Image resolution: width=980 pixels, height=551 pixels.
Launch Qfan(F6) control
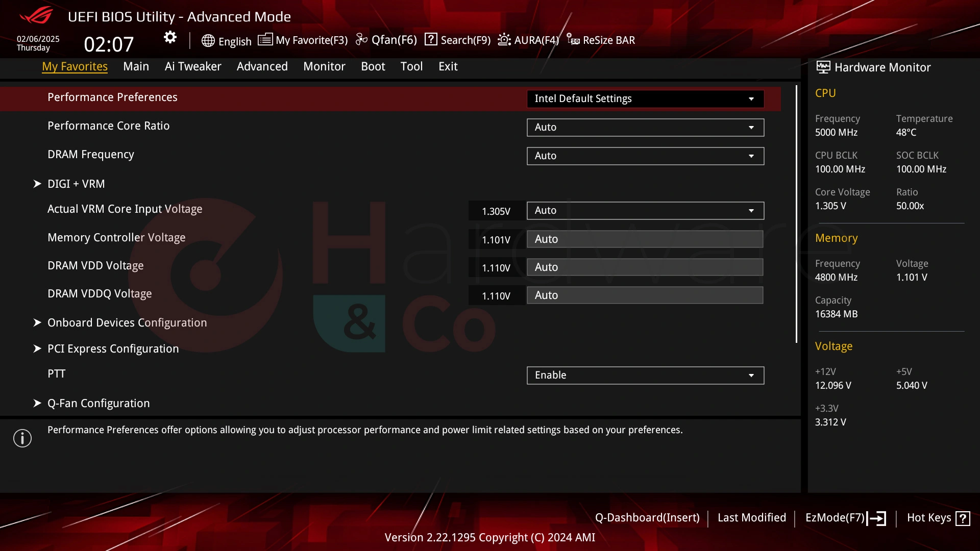point(386,40)
